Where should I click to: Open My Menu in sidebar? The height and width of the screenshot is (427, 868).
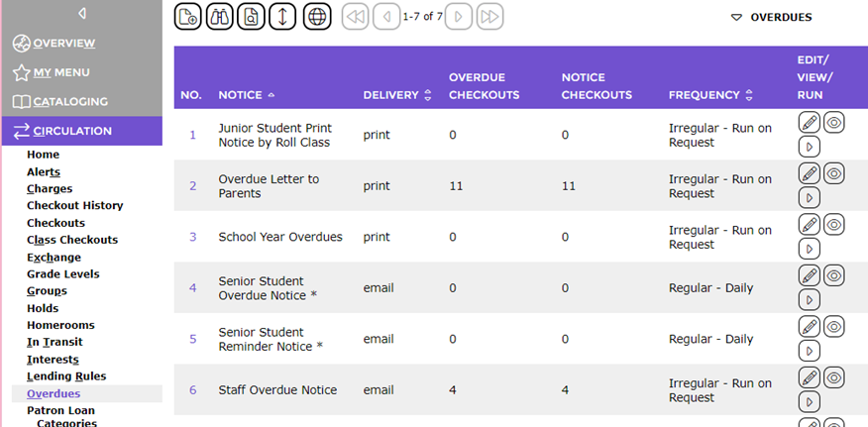[x=51, y=72]
